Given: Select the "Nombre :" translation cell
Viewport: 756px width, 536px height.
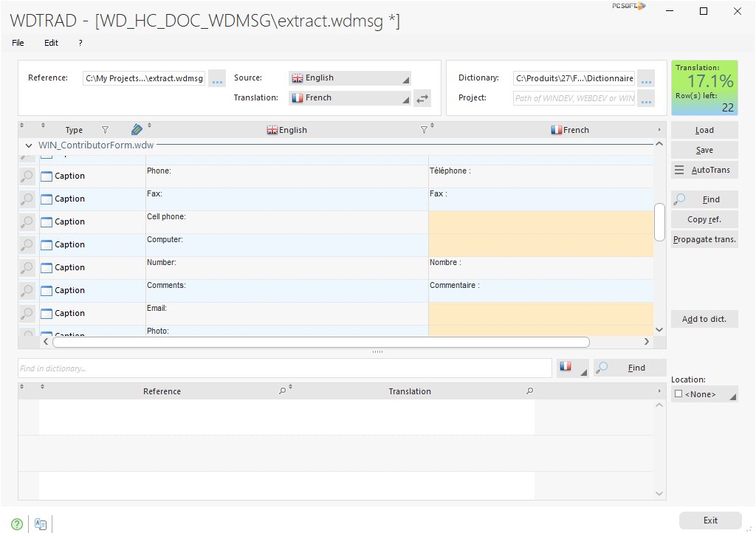Looking at the screenshot, I should click(x=541, y=268).
